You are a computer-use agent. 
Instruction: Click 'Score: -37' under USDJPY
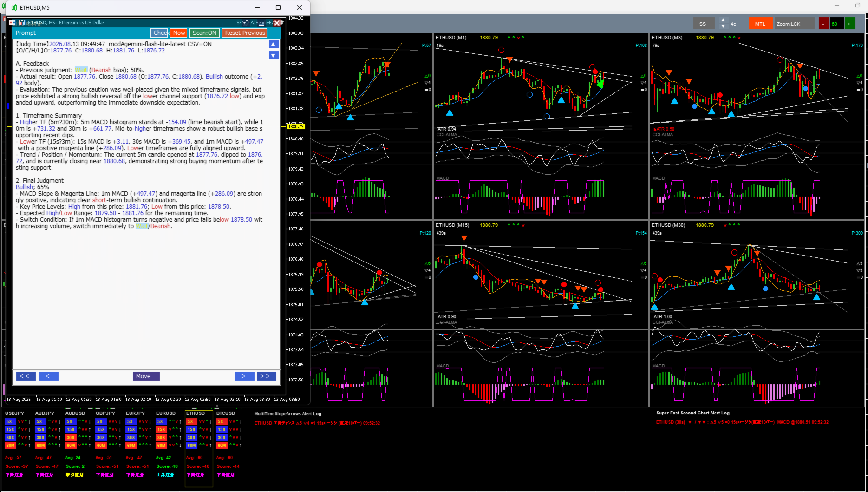tap(17, 466)
